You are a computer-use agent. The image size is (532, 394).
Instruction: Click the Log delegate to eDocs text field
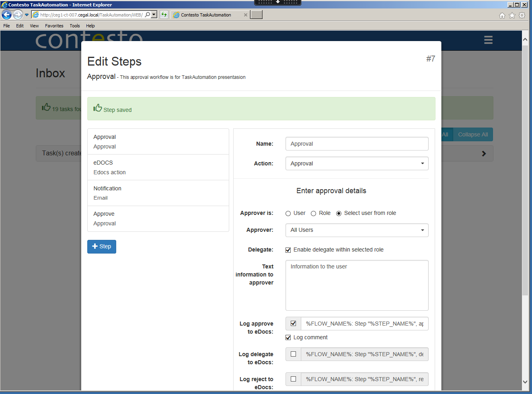[364, 354]
